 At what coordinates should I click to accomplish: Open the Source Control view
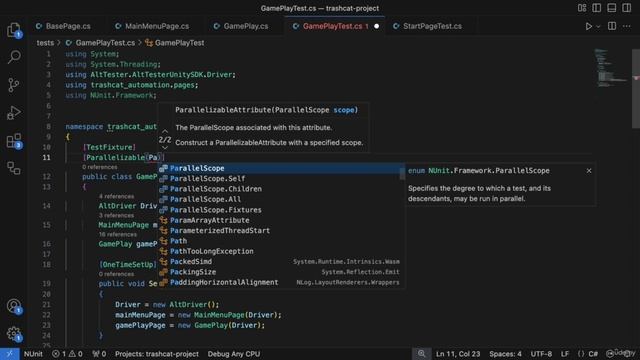14,84
